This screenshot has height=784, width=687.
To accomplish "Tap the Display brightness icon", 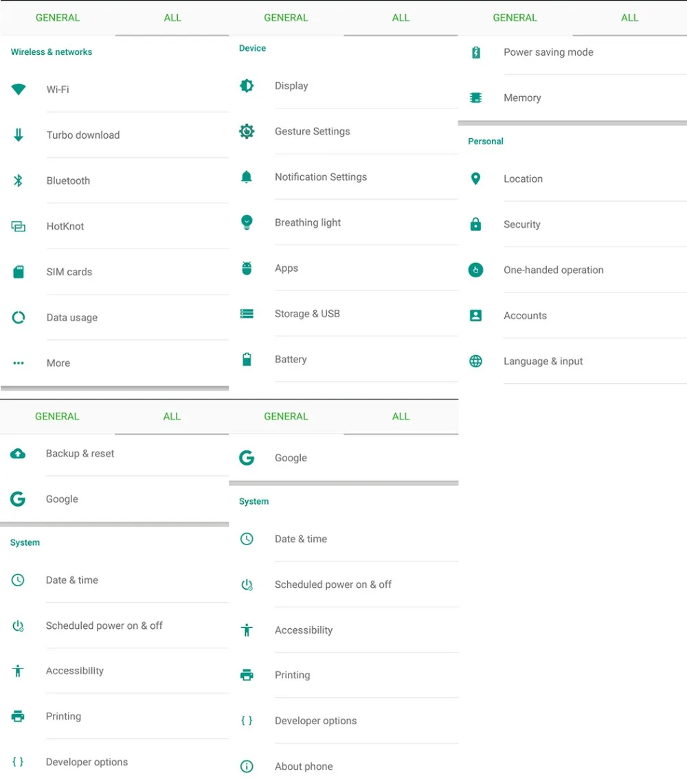I will (247, 86).
